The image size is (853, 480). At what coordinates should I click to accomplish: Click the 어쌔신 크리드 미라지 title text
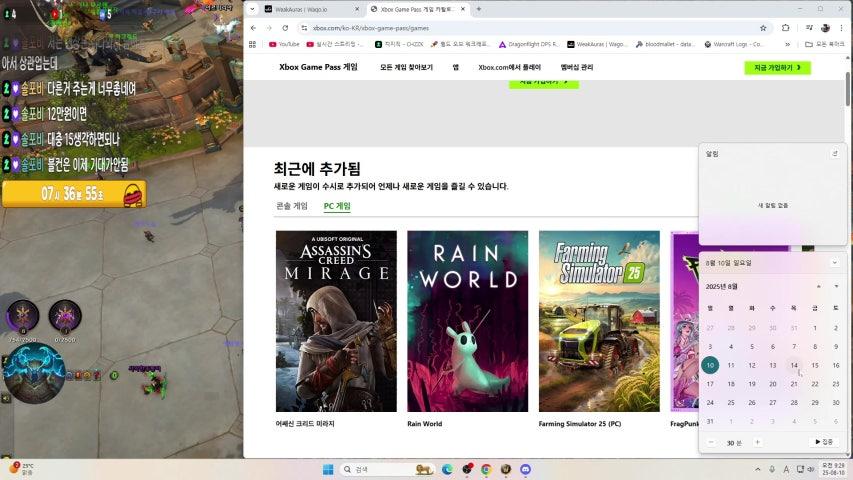point(305,424)
